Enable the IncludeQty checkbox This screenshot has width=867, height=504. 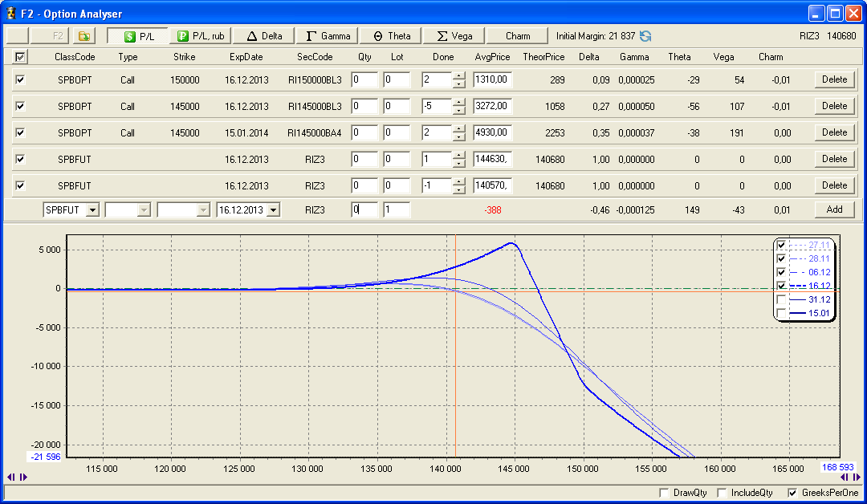coord(721,493)
